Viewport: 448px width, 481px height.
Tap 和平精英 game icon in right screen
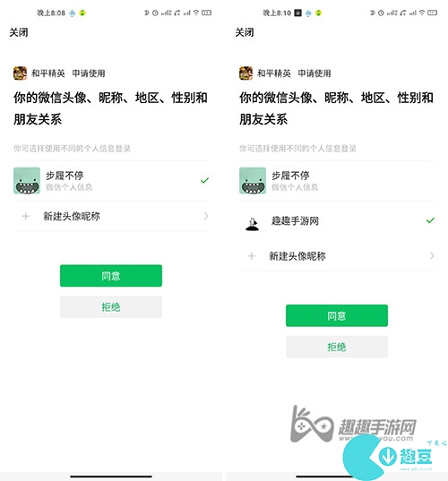tap(246, 73)
